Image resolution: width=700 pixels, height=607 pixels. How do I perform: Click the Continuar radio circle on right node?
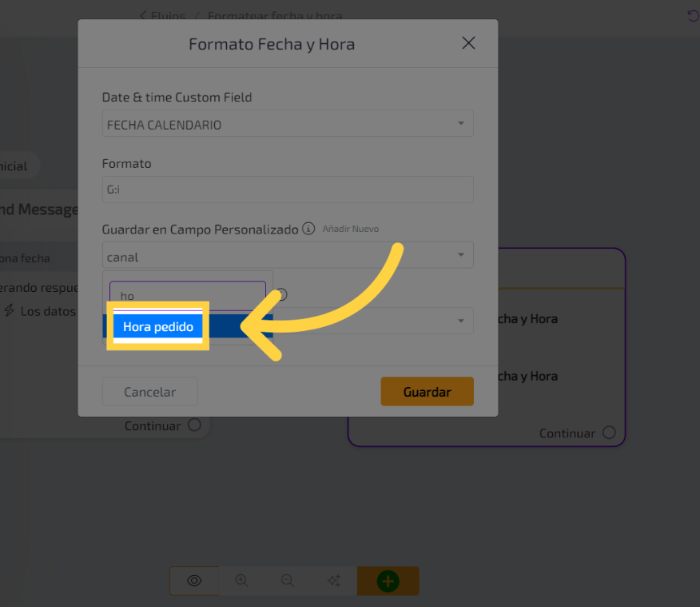pyautogui.click(x=609, y=433)
